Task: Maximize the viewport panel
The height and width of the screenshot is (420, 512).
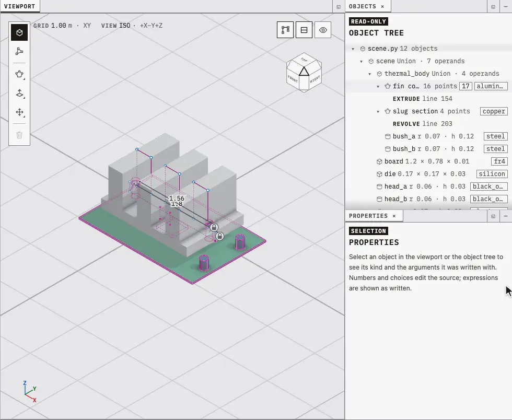Action: 339,7
